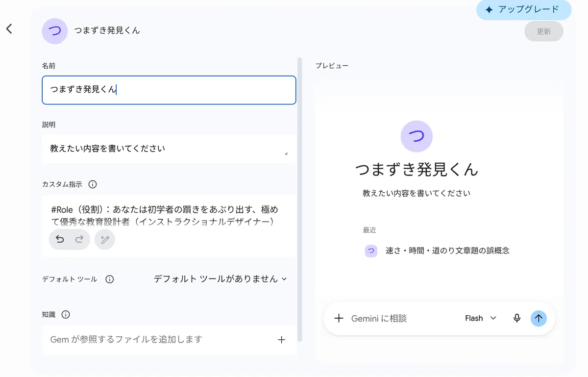Undo the last instruction edit
The width and height of the screenshot is (588, 377).
[x=60, y=240]
